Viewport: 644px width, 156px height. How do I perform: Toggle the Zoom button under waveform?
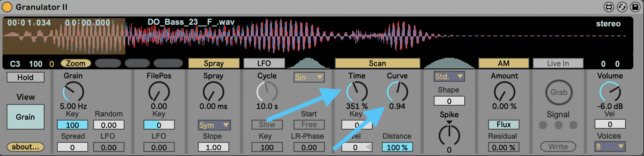pyautogui.click(x=76, y=64)
